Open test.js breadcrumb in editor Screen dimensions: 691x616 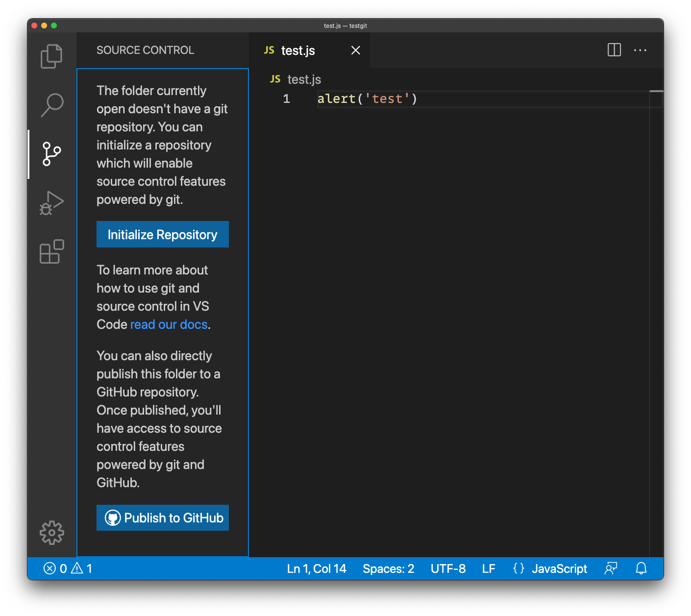[x=303, y=79]
